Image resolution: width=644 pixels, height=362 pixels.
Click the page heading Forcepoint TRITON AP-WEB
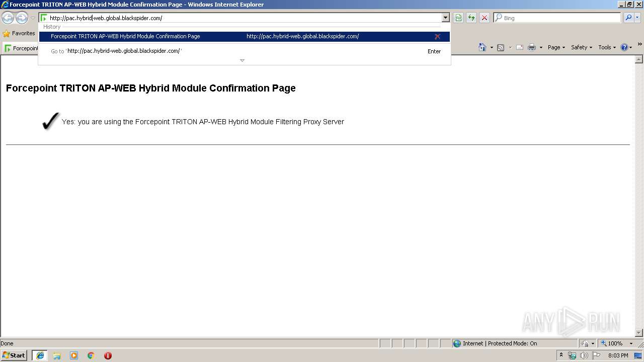[x=150, y=88]
